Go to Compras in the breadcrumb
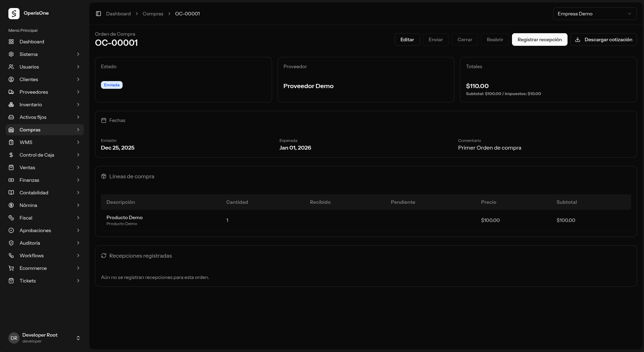 point(153,14)
